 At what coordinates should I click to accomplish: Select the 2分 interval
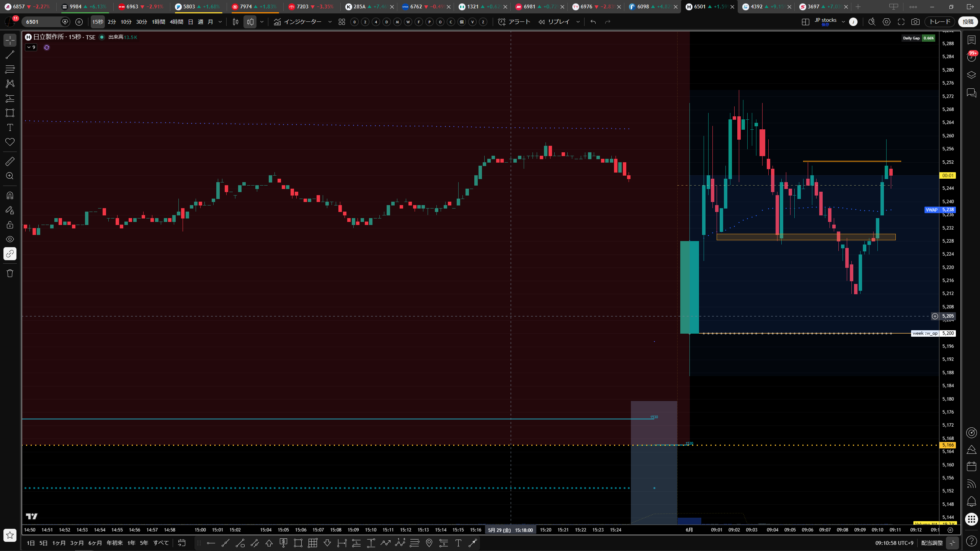(112, 22)
